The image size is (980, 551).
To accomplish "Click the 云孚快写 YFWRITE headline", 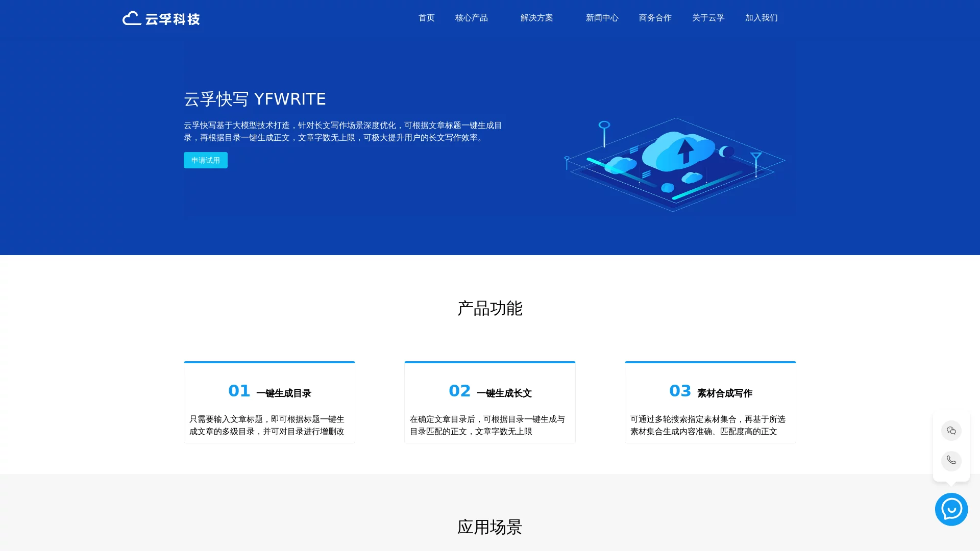I will tap(255, 99).
